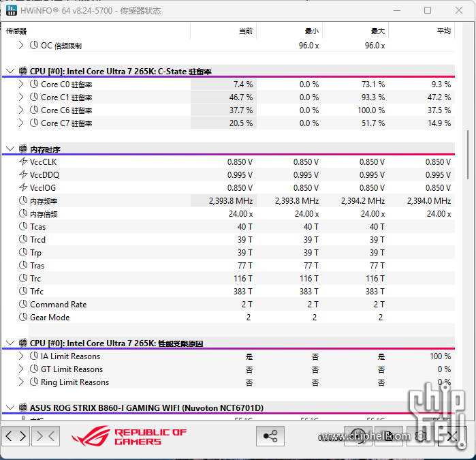The image size is (476, 460).
Task: Click the VccCLK lightning bolt icon
Action: click(x=23, y=162)
